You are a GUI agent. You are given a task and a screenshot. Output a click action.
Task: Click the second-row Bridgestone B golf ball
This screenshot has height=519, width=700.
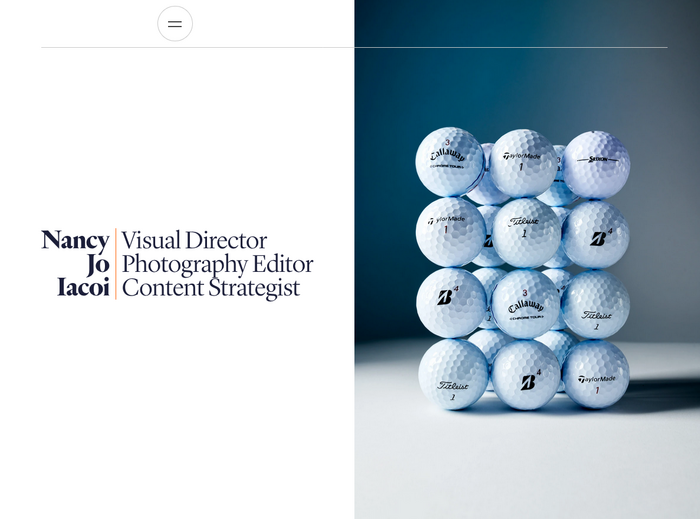click(596, 235)
